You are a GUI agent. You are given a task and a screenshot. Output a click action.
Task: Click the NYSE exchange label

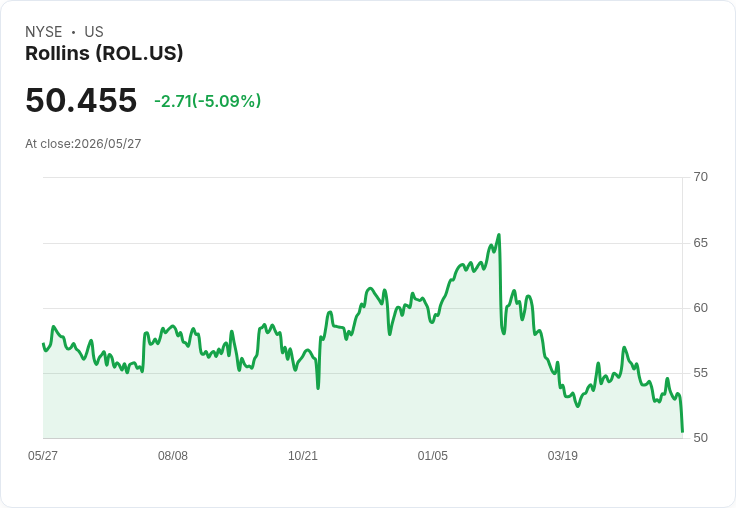(x=44, y=32)
